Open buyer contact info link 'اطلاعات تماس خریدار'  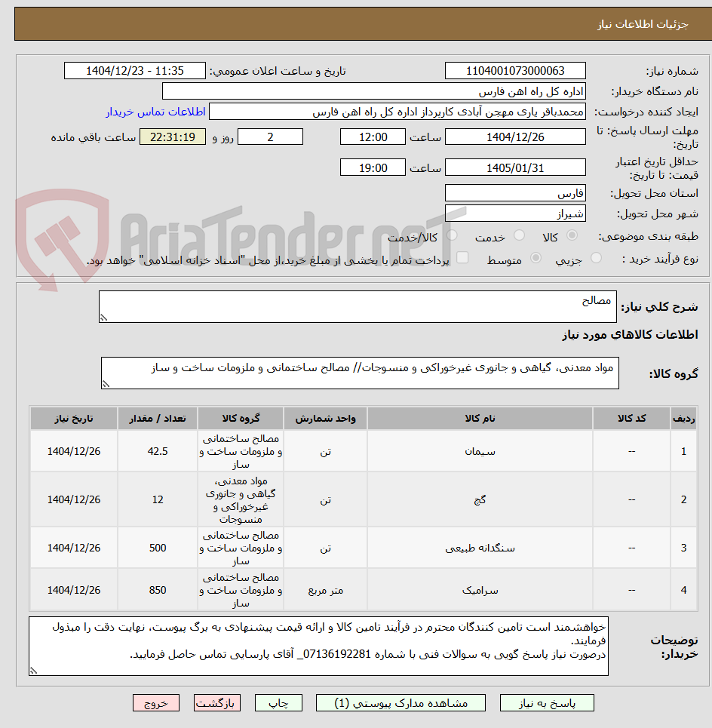point(155,112)
